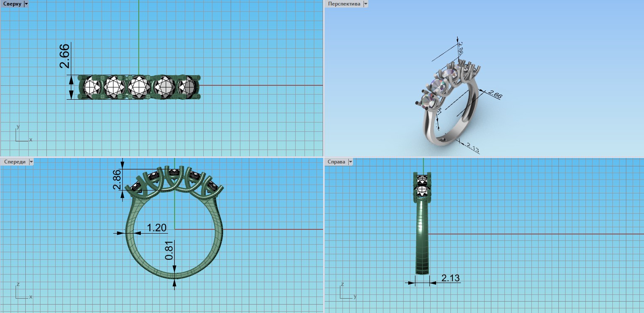Pick the 2.13 width dimension in right view
Image resolution: width=644 pixels, height=313 pixels.
tap(450, 278)
